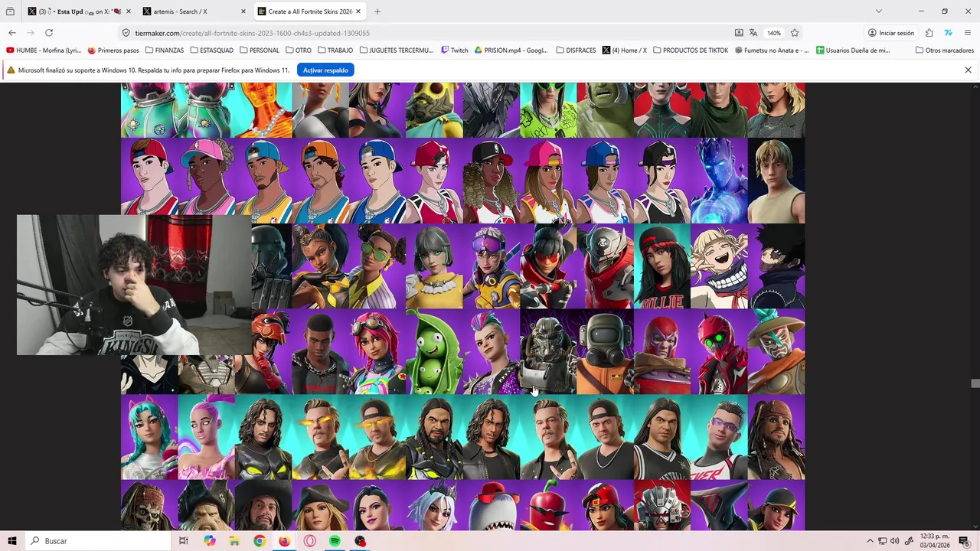The image size is (980, 551).
Task: Open Google Chrome from the taskbar
Action: [x=260, y=541]
